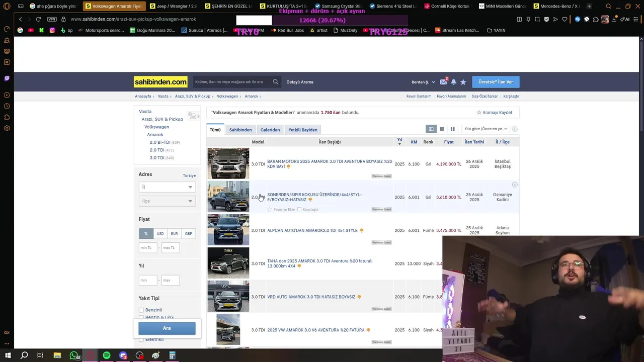This screenshot has height=362, width=644.
Task: Reload the page with the refresh icon
Action: pos(38,19)
